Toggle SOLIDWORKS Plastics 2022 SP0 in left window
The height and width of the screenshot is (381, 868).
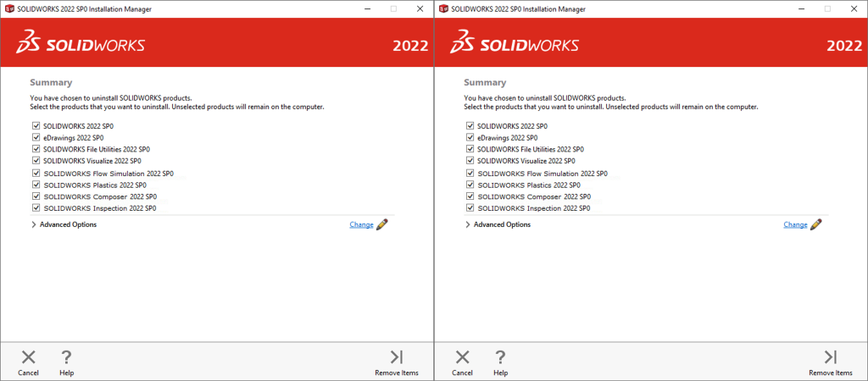coord(36,185)
